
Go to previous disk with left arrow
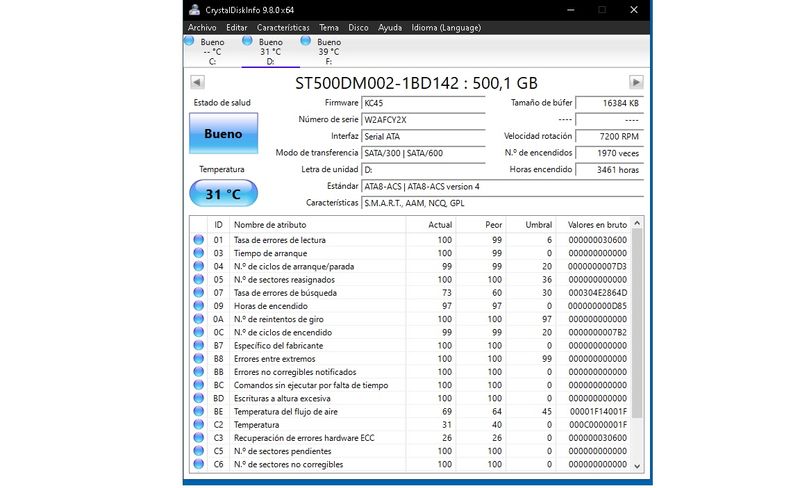pos(197,82)
